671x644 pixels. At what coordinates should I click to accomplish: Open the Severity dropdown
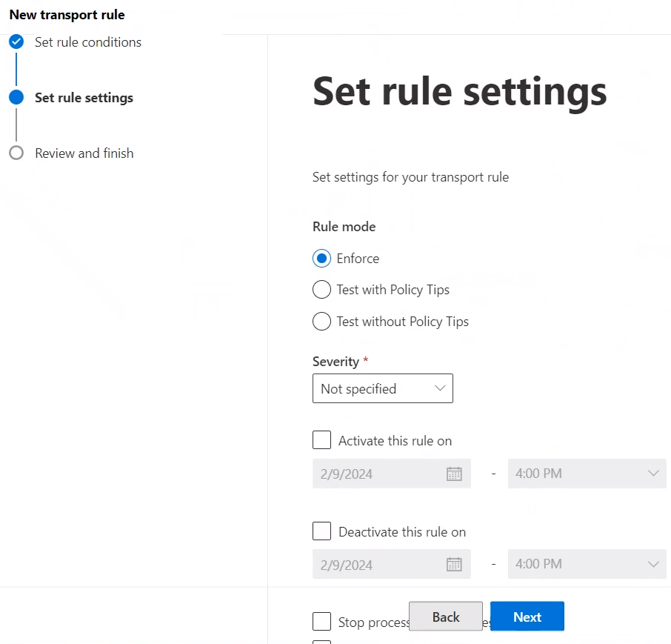382,389
